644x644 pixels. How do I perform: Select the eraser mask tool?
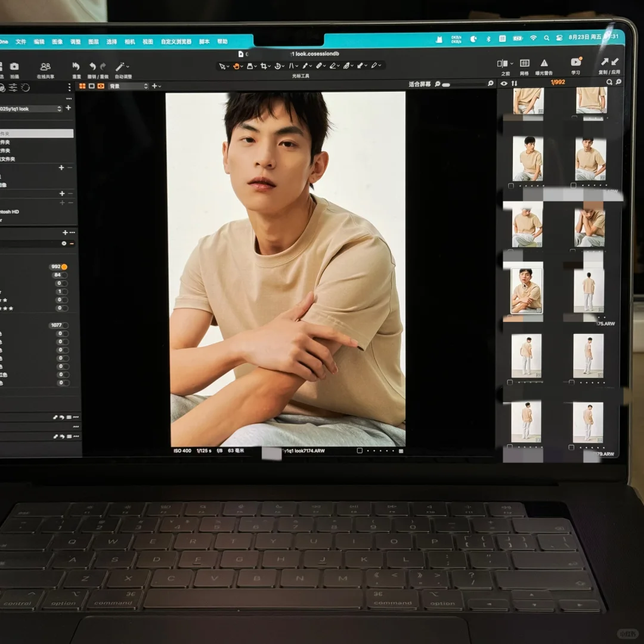[333, 66]
